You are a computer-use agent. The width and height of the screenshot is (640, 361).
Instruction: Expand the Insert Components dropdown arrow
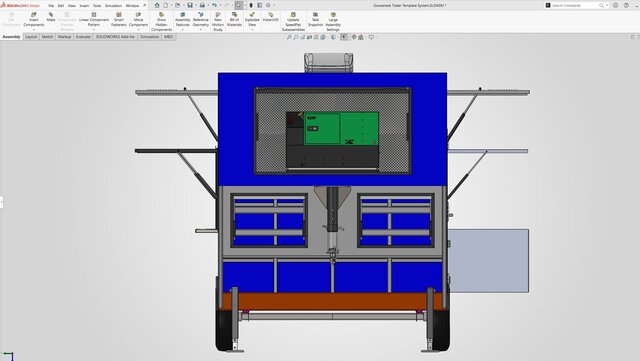click(x=33, y=29)
